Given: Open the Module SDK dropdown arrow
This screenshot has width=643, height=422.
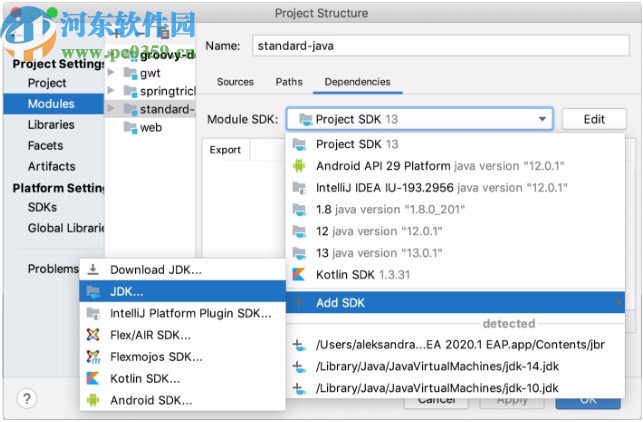Looking at the screenshot, I should 542,119.
